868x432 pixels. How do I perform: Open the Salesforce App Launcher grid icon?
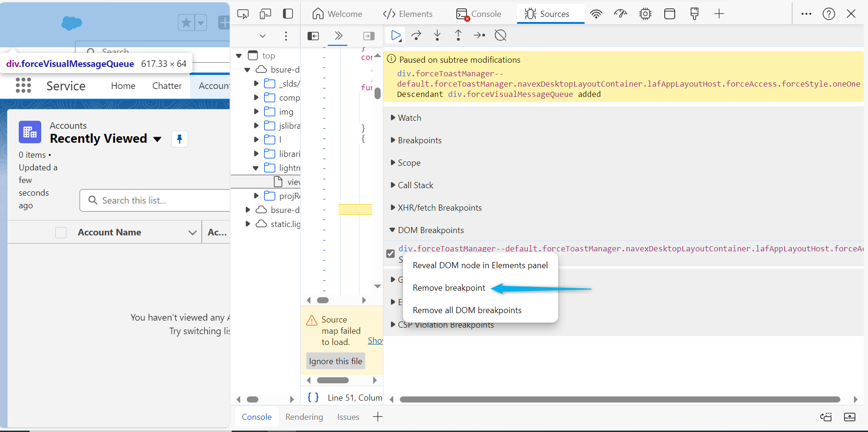point(23,85)
